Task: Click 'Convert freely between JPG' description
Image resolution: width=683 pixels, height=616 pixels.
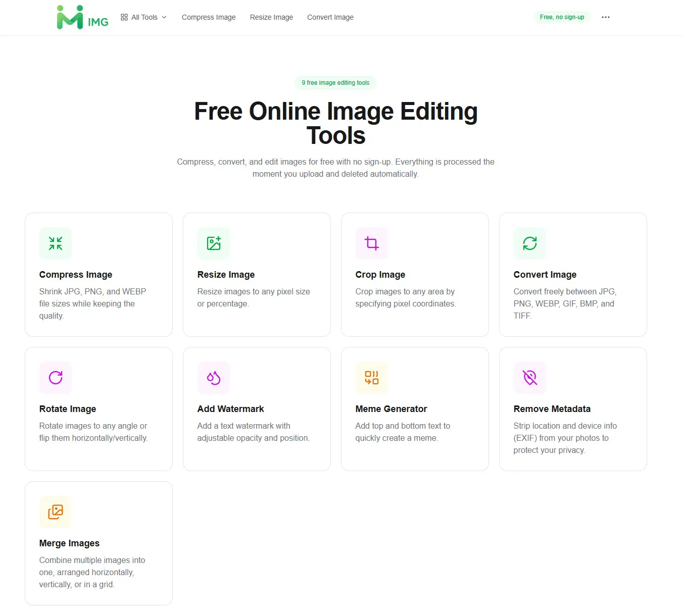Action: 565,303
